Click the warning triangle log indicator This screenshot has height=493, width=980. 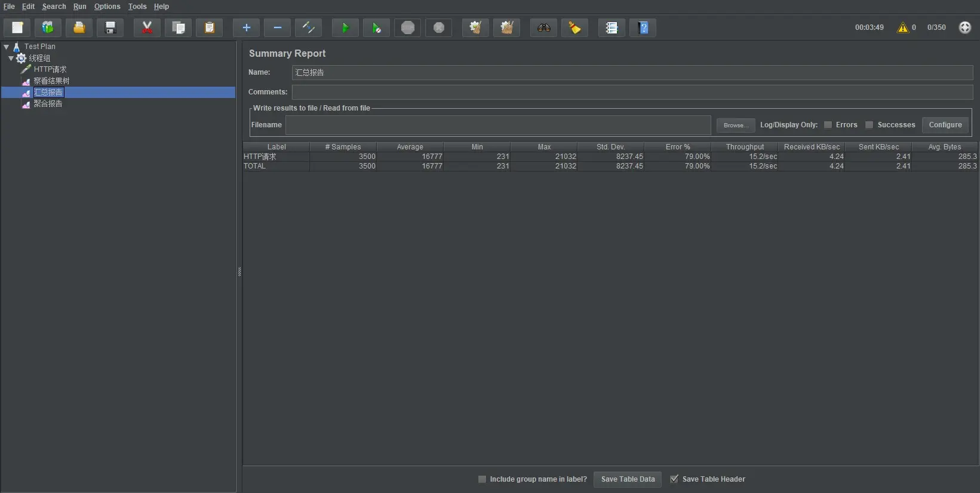[x=903, y=27]
